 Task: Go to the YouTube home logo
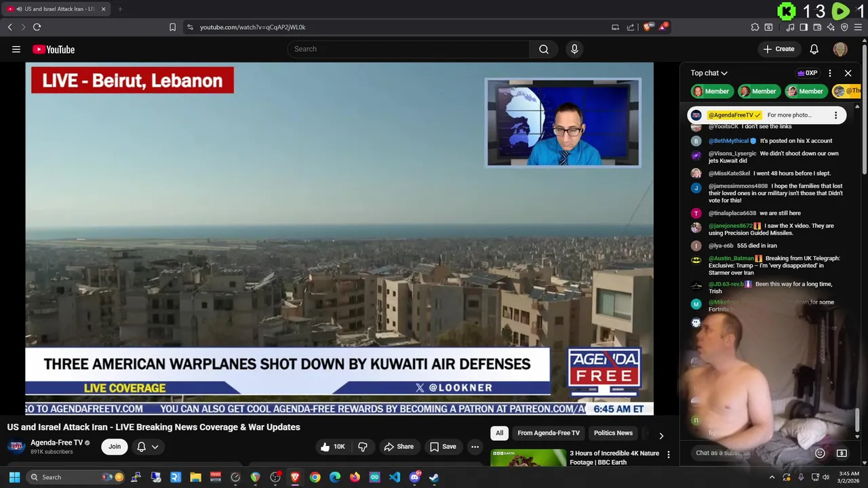54,49
